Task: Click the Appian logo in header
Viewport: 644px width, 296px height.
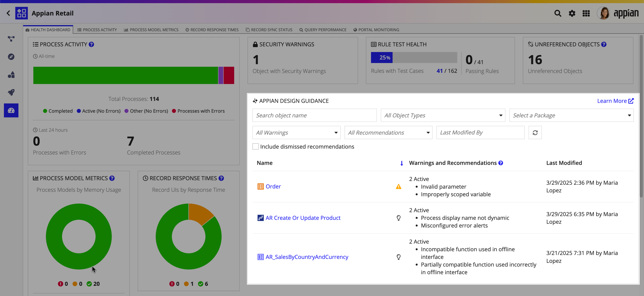Action: pyautogui.click(x=626, y=13)
